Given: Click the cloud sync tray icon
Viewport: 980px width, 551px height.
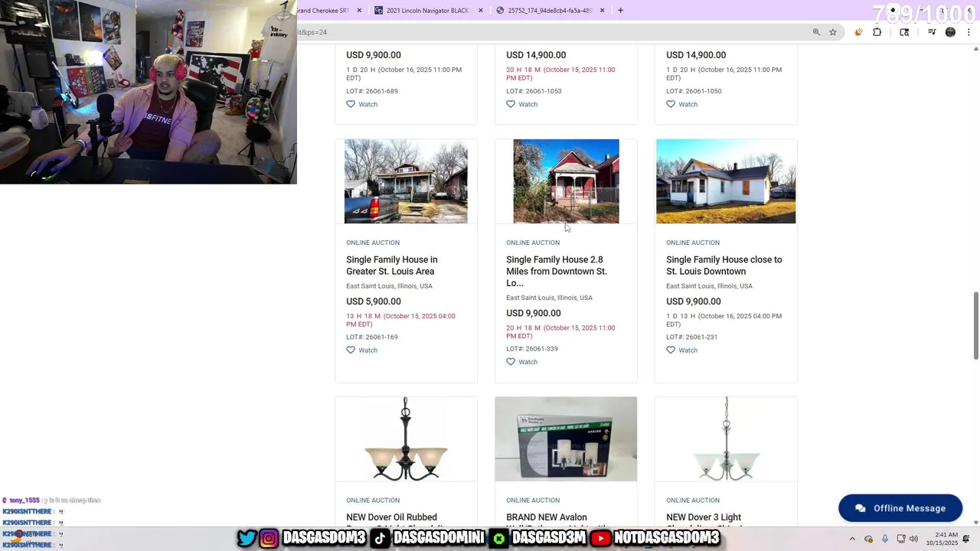Looking at the screenshot, I should point(869,539).
